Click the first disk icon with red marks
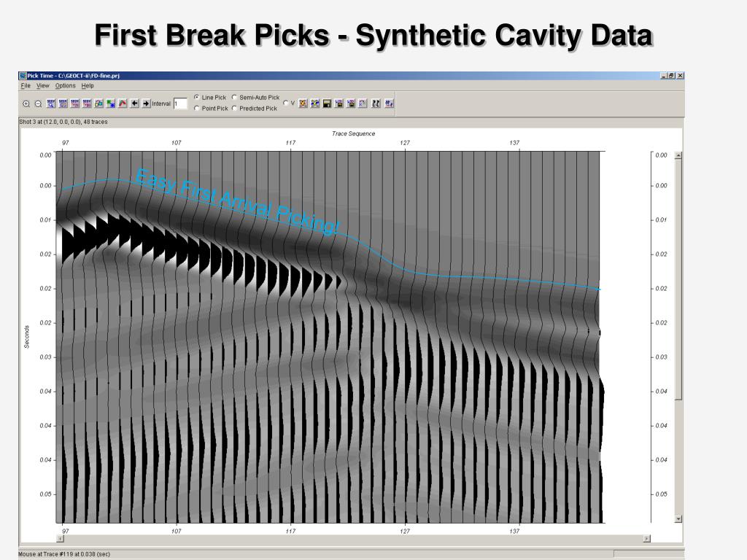Image resolution: width=747 pixels, height=560 pixels. (338, 104)
